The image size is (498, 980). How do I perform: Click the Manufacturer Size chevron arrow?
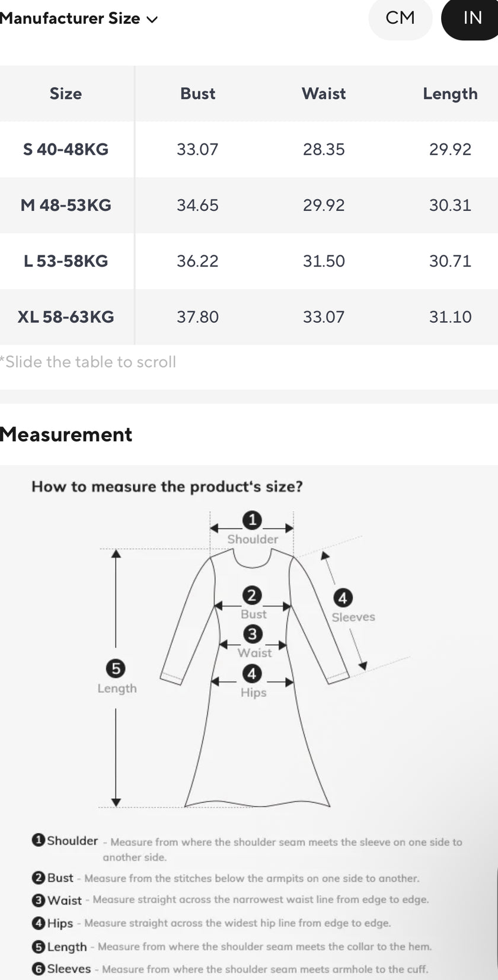click(x=152, y=20)
